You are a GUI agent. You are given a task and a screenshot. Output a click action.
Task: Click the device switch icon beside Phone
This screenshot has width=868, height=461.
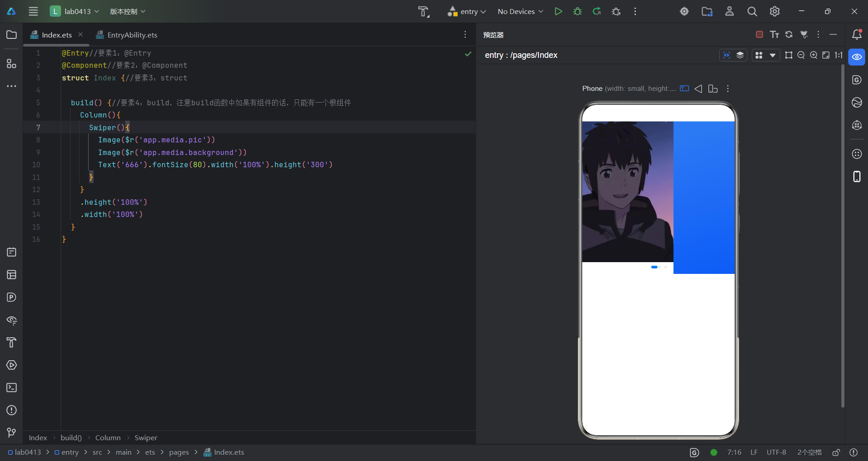point(713,89)
